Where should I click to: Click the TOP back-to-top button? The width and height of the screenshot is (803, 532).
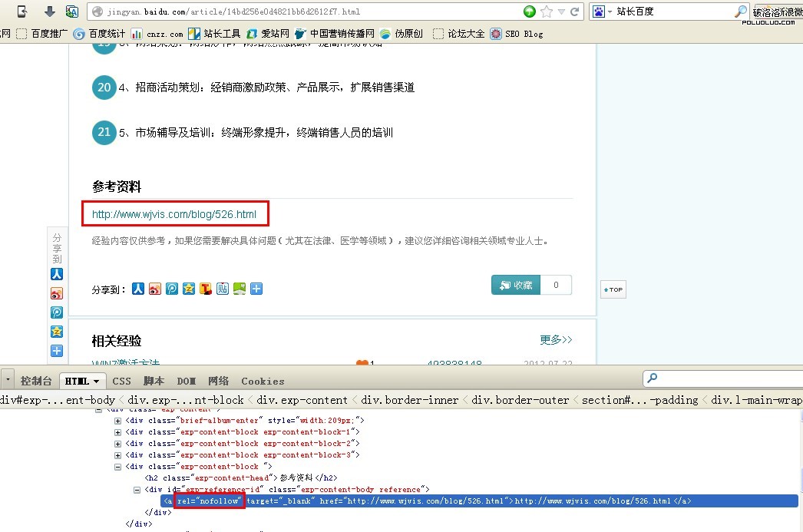coord(613,289)
